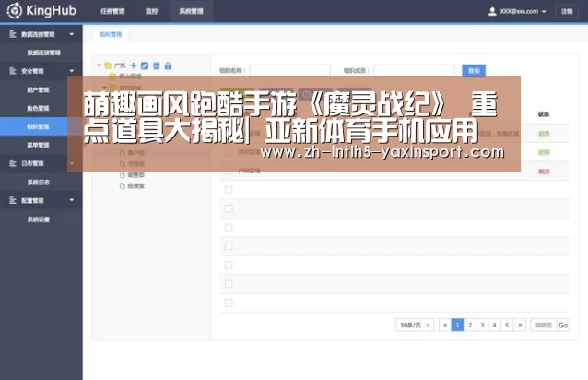This screenshot has width=588, height=380.
Task: Go to page 3 in pagination
Action: tap(482, 325)
